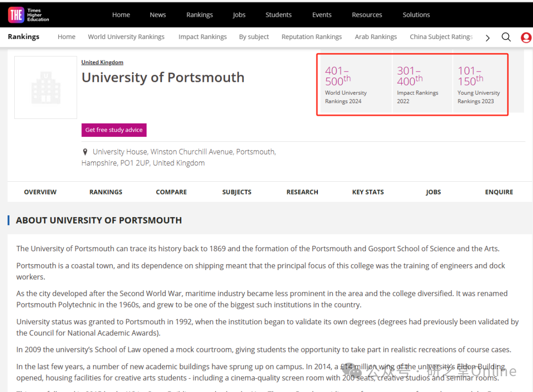Go to Home in the rankings sub-navigation
The width and height of the screenshot is (533, 392).
coord(66,37)
